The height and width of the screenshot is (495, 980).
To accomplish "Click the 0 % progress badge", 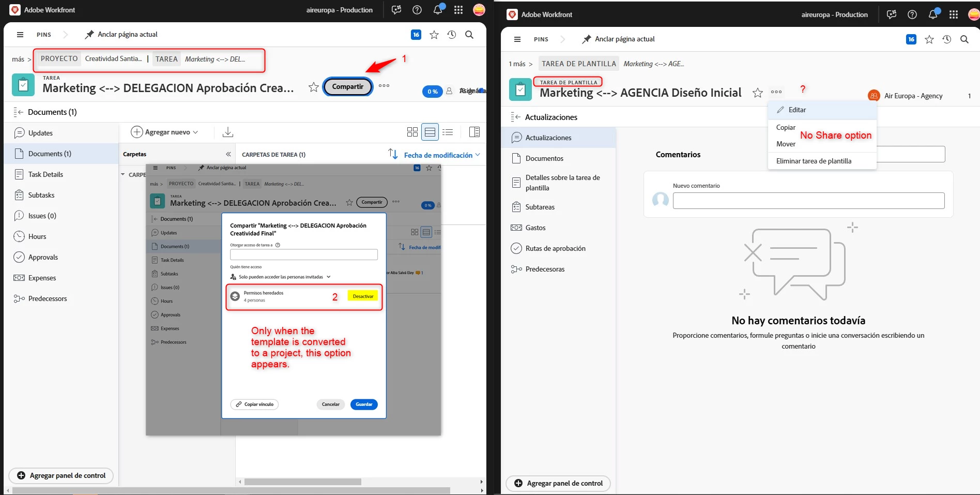I will click(432, 92).
